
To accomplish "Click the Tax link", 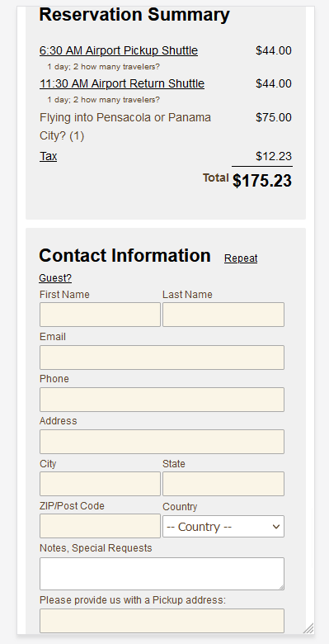I will (x=49, y=156).
